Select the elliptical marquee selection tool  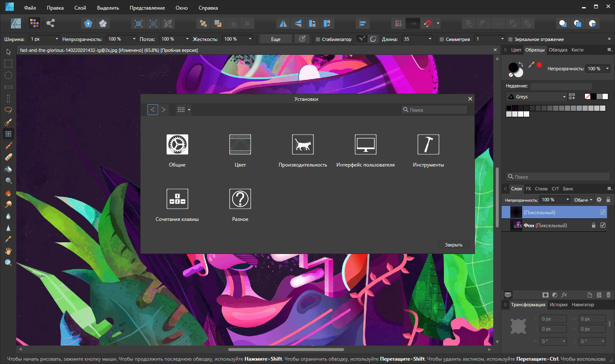pos(8,75)
